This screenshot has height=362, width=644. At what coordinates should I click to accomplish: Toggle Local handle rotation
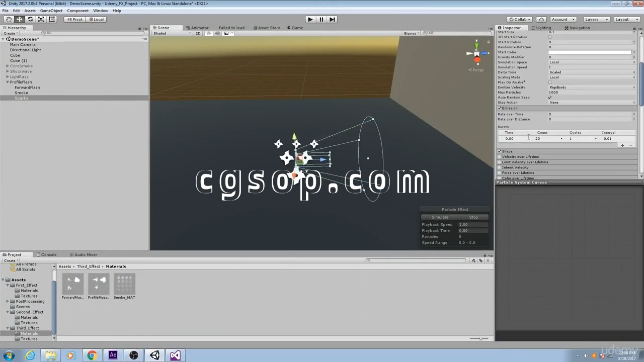click(96, 19)
